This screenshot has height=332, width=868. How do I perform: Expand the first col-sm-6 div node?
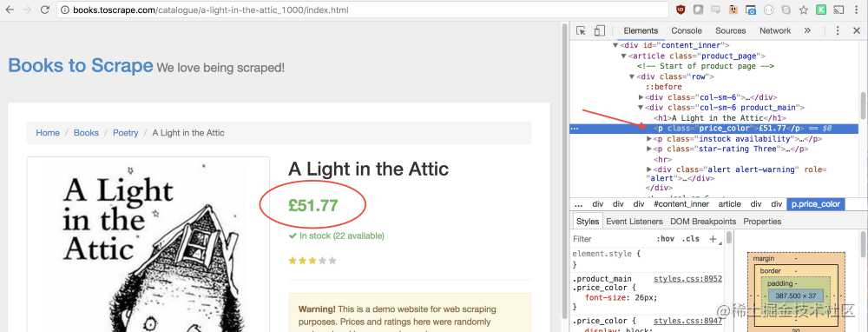641,97
